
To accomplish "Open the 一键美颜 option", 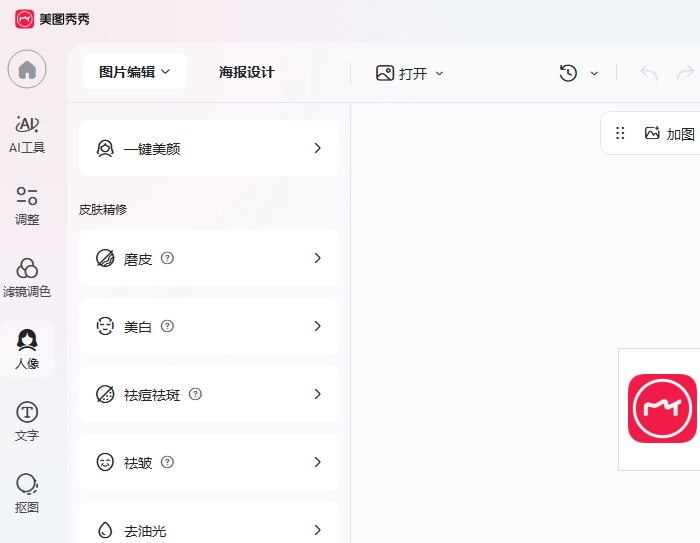I will tap(208, 148).
